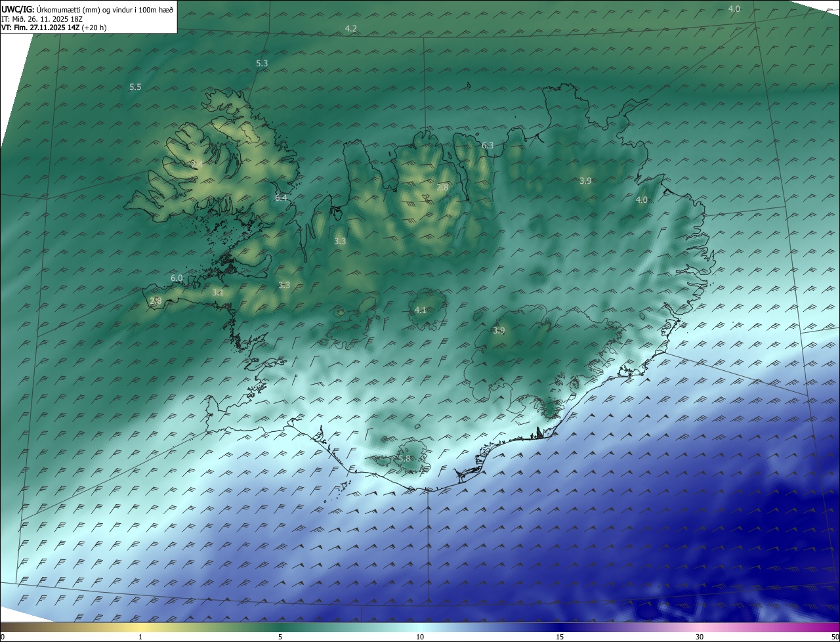Click the 1 tick on color scale
The width and height of the screenshot is (840, 642).
tap(140, 637)
